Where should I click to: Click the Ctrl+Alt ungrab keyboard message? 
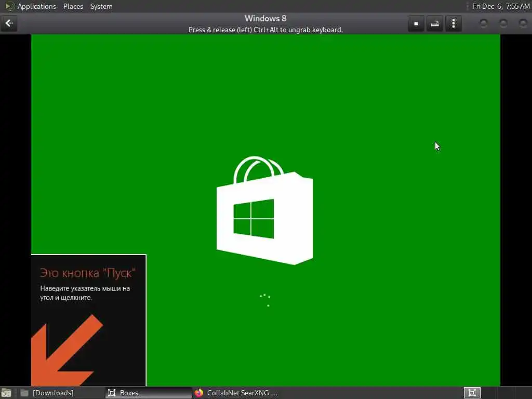tap(265, 30)
